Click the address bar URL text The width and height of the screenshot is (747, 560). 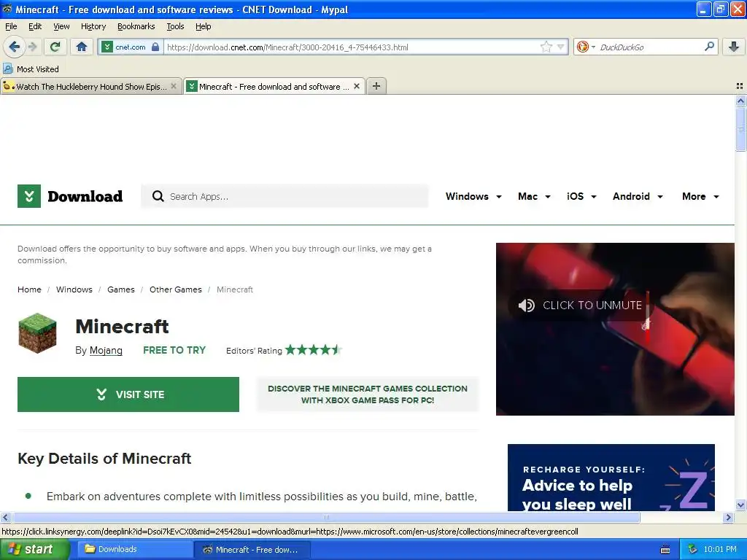click(287, 47)
